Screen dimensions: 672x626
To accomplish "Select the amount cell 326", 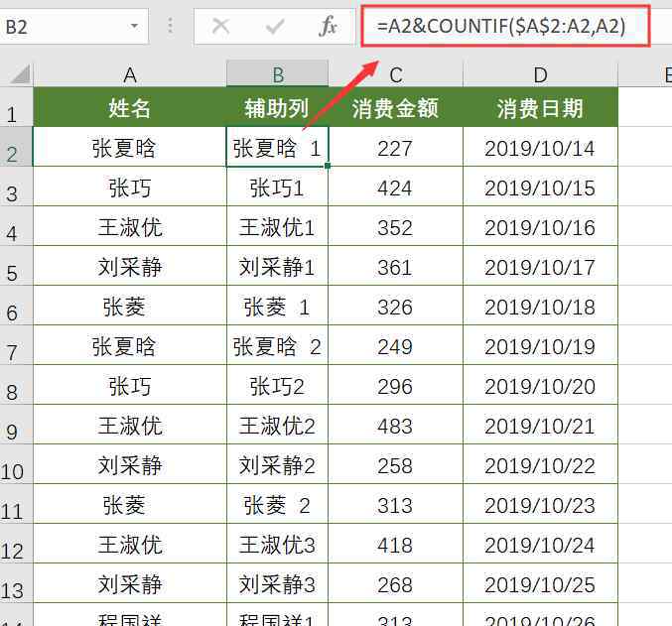I will click(396, 306).
